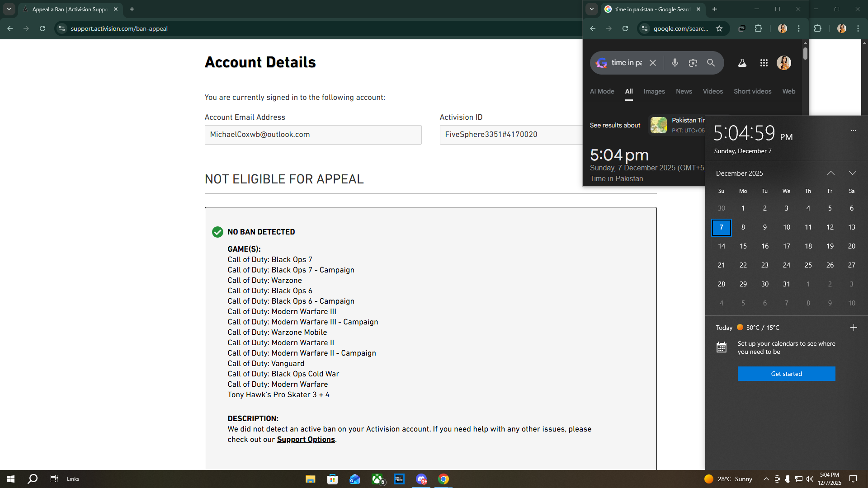
Task: Open tab search in the Activision window
Action: [x=9, y=9]
